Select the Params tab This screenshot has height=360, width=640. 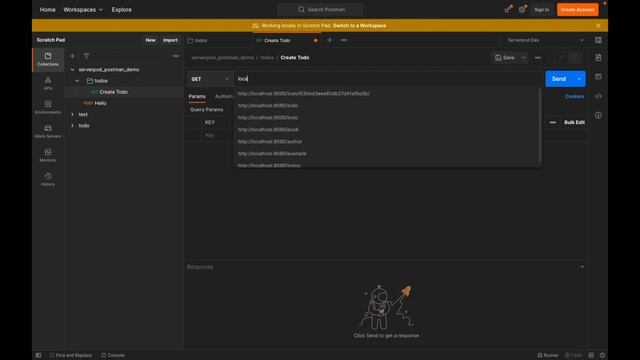tap(197, 96)
